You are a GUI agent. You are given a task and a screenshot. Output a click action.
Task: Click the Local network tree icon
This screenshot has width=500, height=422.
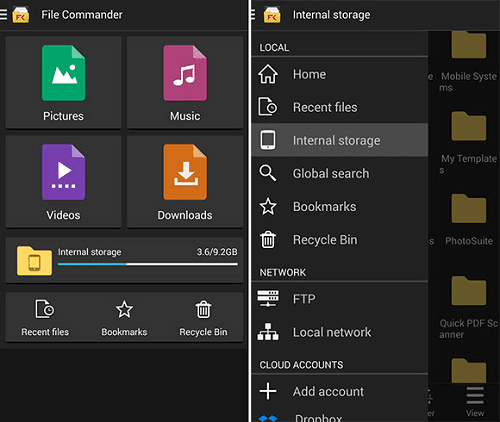[268, 332]
